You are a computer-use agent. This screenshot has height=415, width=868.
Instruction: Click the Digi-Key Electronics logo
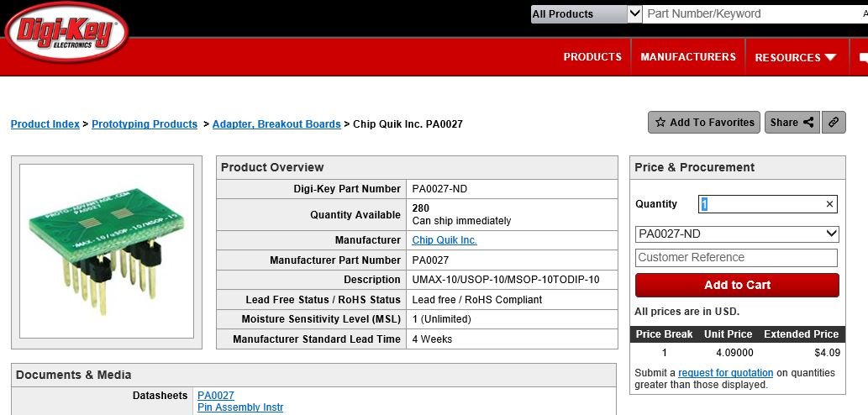(x=66, y=32)
